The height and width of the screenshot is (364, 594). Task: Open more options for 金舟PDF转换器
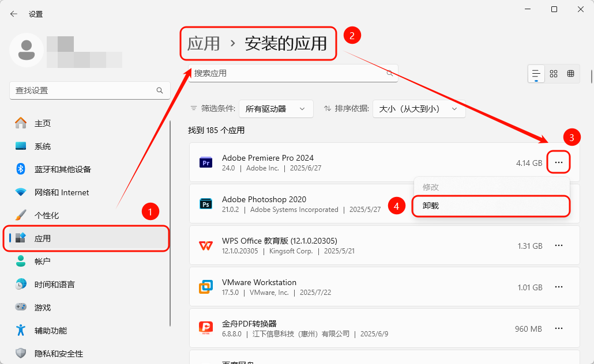(x=559, y=328)
